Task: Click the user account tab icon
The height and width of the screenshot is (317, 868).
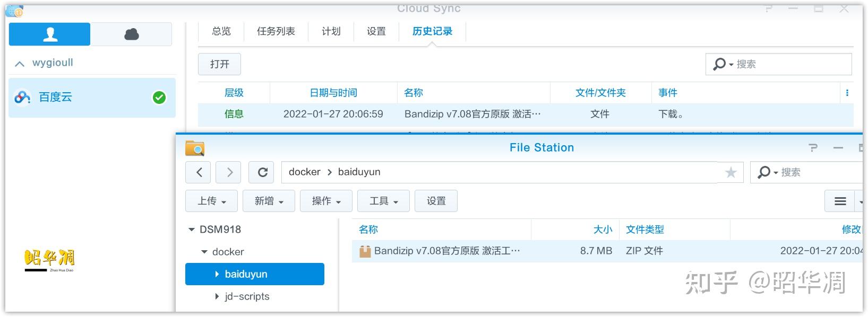Action: pyautogui.click(x=50, y=34)
